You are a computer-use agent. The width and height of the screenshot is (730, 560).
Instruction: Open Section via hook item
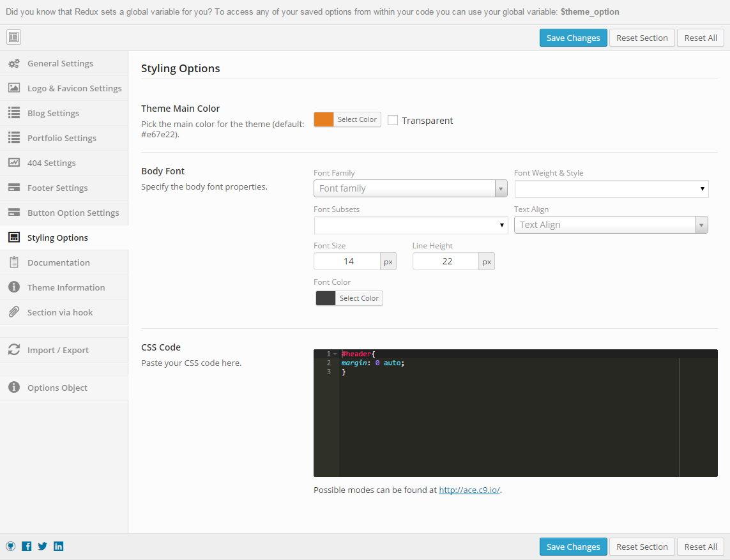64,312
